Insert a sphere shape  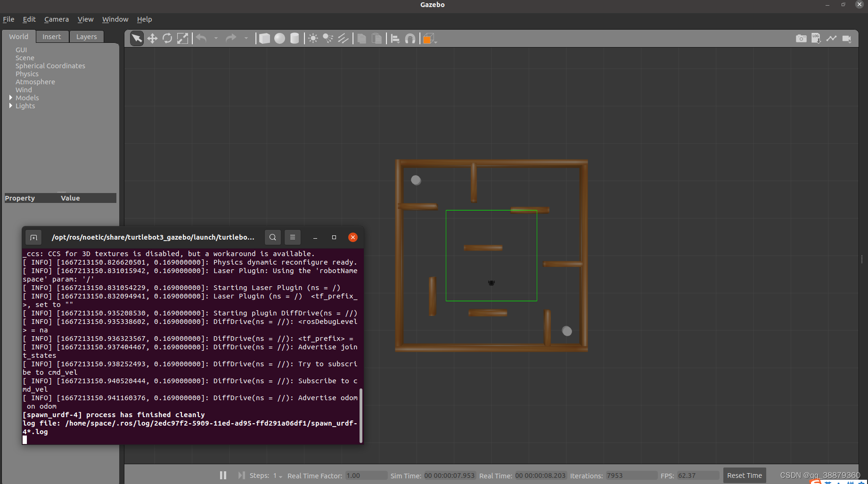279,39
